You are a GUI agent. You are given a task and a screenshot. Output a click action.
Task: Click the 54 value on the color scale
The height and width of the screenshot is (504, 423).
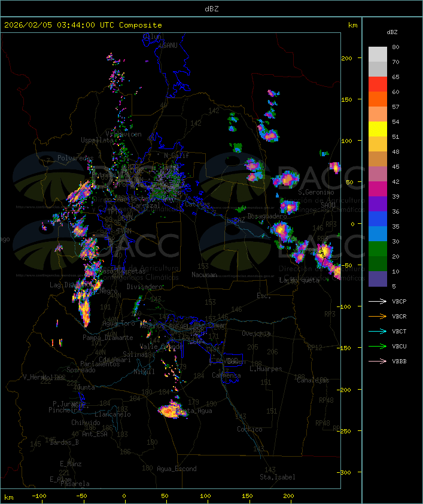pos(395,122)
